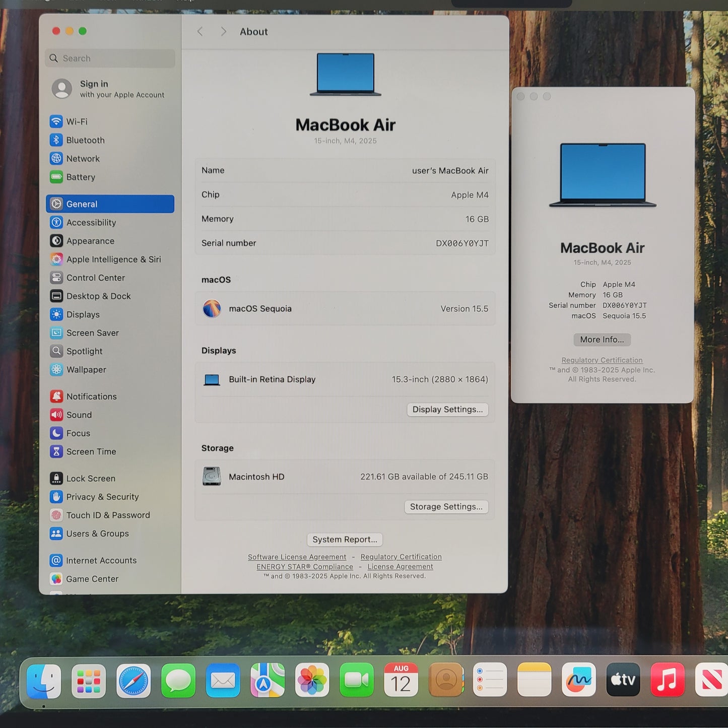Click the Display Settings button
Image resolution: width=728 pixels, height=728 pixels.
point(447,410)
